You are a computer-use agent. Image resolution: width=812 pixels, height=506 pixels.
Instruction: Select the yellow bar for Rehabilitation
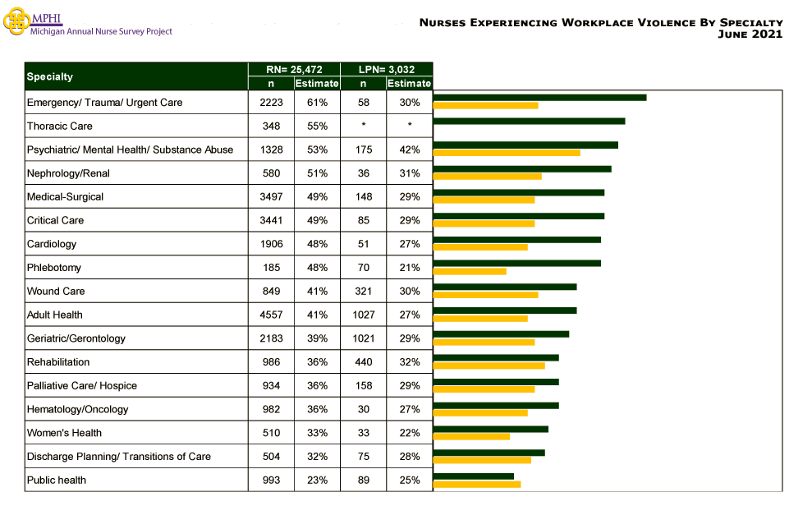[489, 366]
